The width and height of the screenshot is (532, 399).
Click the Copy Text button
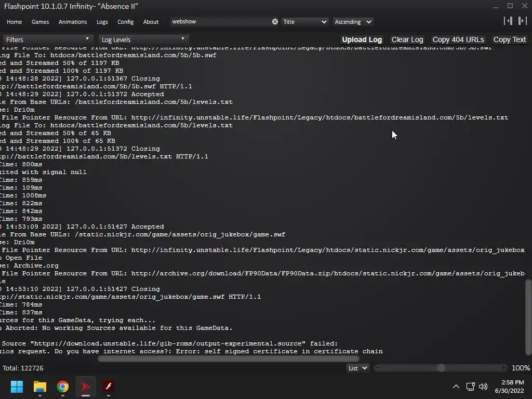[509, 39]
